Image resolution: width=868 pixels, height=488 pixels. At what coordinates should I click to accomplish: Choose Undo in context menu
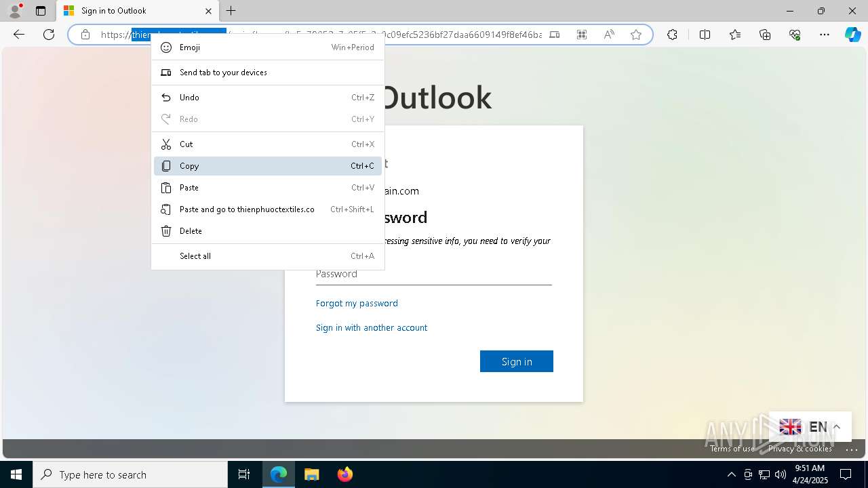[268, 98]
